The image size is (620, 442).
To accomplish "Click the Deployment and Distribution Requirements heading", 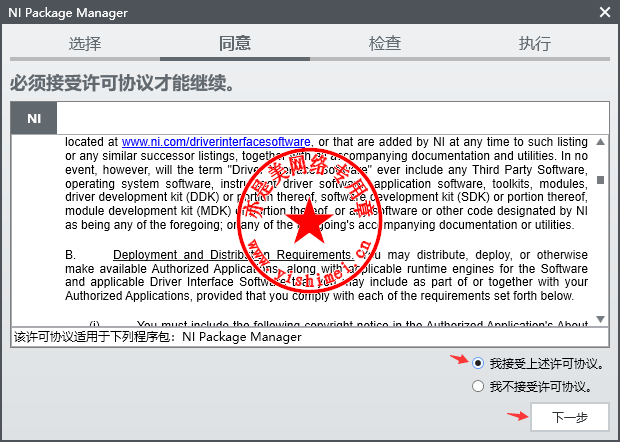I will pos(232,255).
